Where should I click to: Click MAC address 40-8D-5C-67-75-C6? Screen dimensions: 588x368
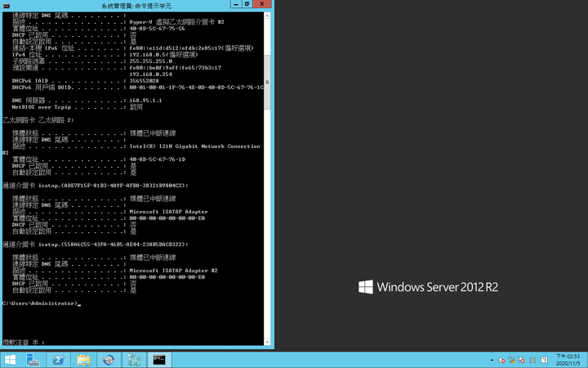click(157, 29)
